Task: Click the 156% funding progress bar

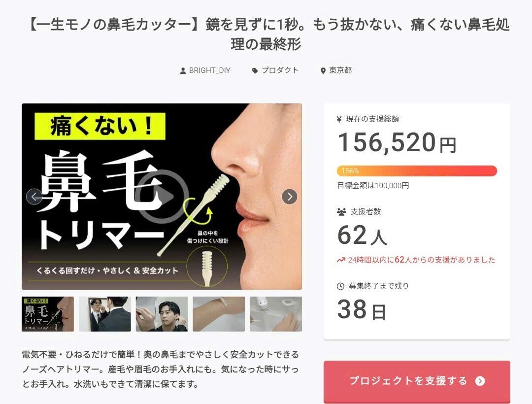Action: coord(417,171)
